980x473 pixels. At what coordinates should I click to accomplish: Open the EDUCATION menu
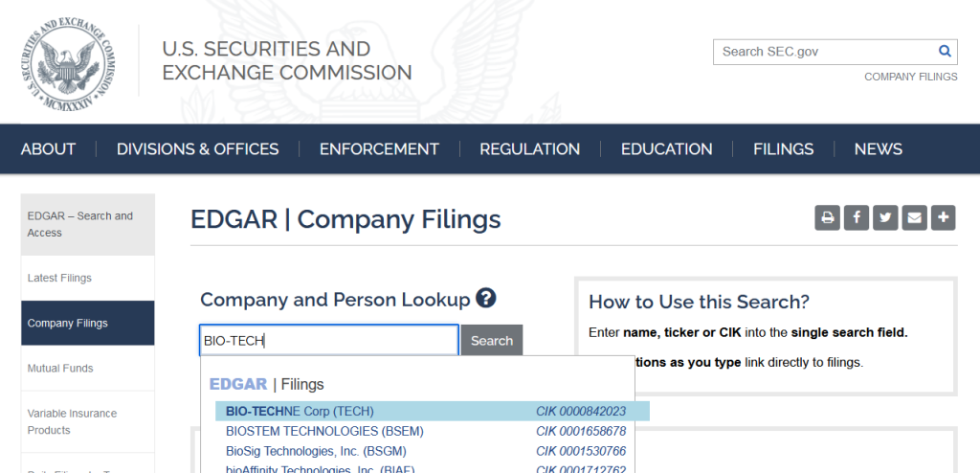click(x=666, y=149)
